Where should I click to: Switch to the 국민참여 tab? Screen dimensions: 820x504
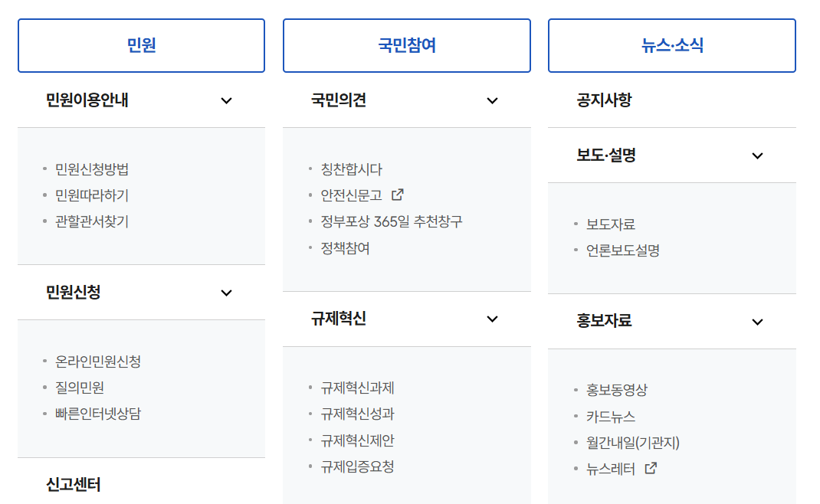click(x=407, y=45)
